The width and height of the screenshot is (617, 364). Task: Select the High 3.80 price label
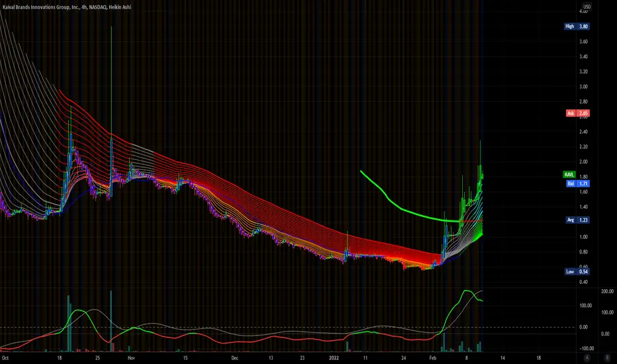click(x=577, y=26)
